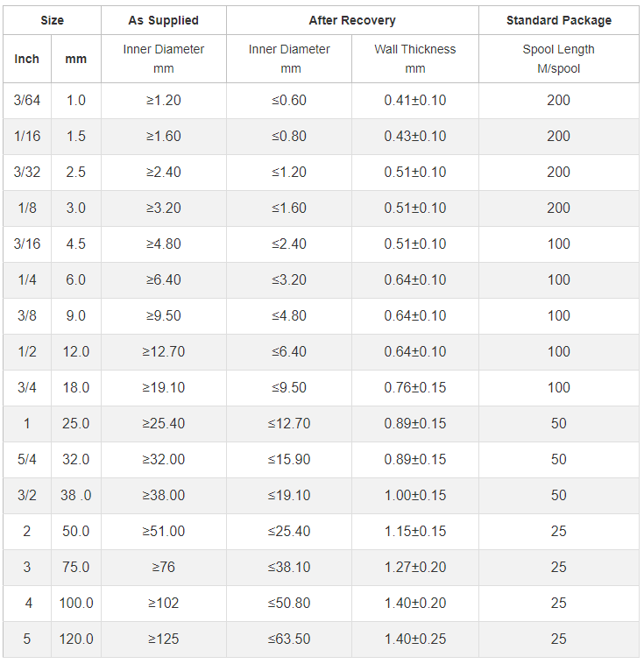Click the 3/64 inch size cell

27,101
